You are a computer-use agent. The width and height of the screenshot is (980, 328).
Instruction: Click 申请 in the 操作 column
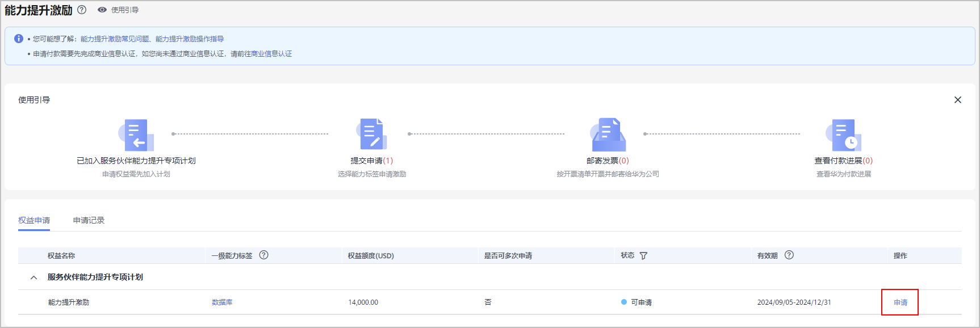901,302
